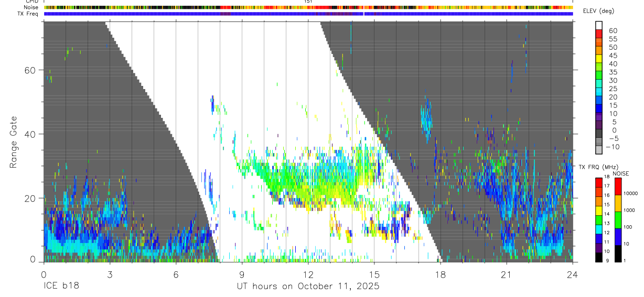Click the '12' tick on the UT hours axis
The image size is (644, 297).
pyautogui.click(x=308, y=274)
